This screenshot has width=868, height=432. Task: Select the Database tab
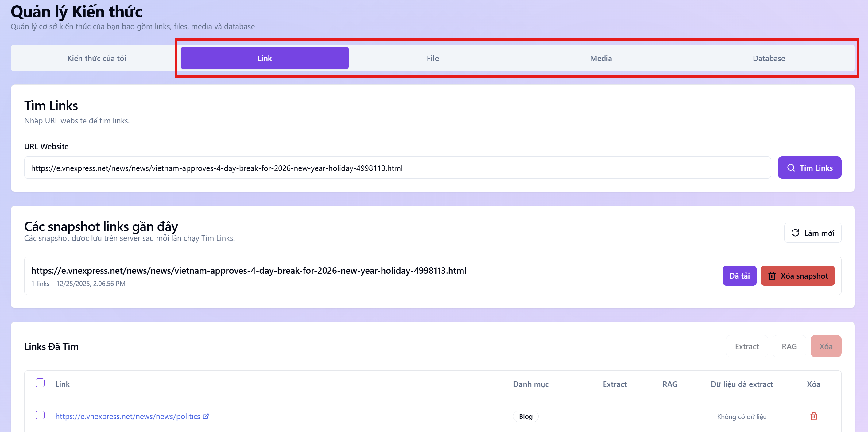(769, 58)
